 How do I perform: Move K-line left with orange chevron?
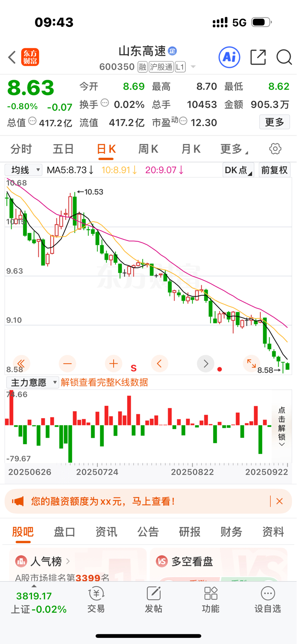tap(160, 364)
